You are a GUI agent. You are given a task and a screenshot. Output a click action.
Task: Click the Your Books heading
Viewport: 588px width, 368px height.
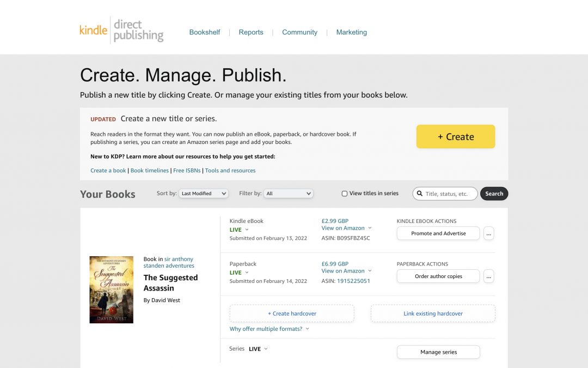click(x=108, y=194)
